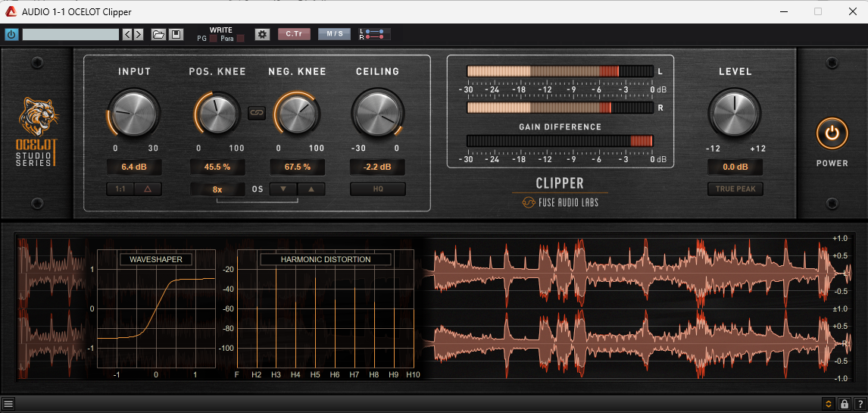
Task: Click the orange up-down chevrons icon
Action: pos(828,404)
